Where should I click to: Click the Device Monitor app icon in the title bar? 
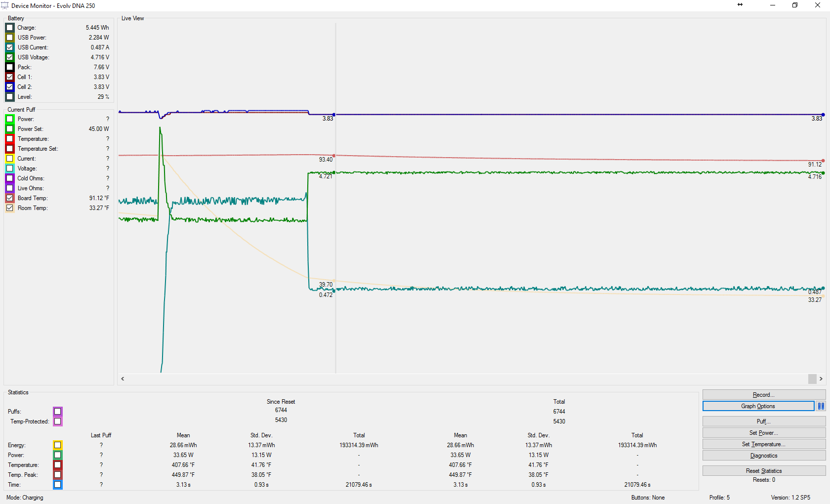5,5
